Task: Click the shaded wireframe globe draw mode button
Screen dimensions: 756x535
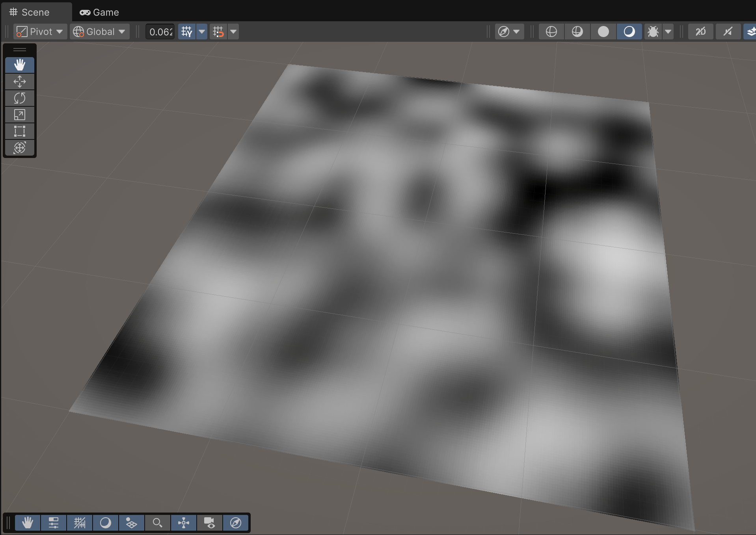Action: (x=577, y=32)
